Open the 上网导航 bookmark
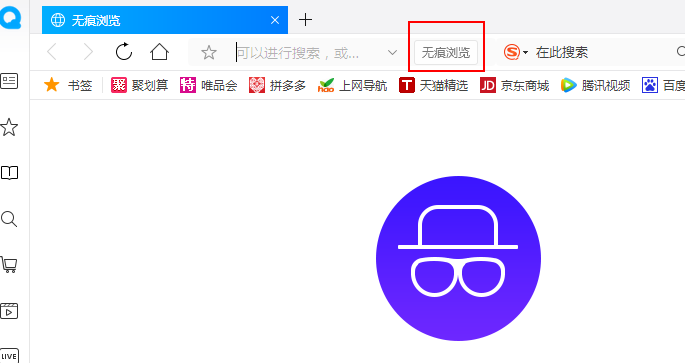Image resolution: width=685 pixels, height=363 pixels. pyautogui.click(x=352, y=85)
